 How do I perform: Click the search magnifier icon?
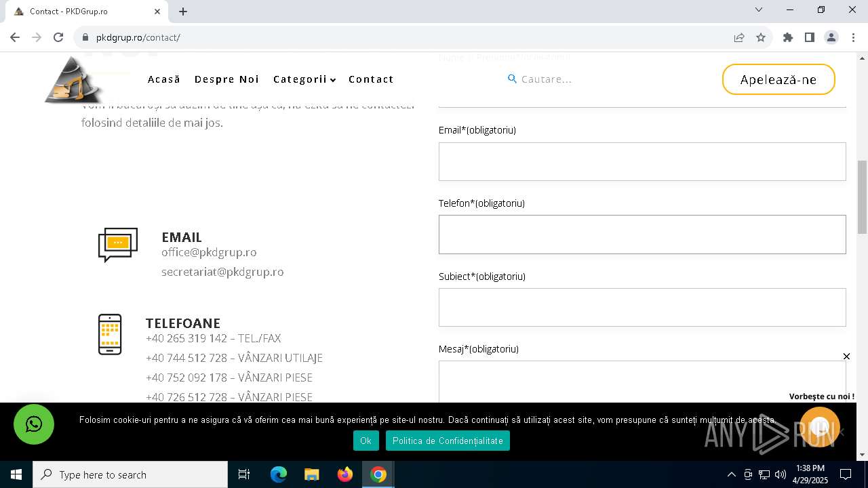[513, 79]
